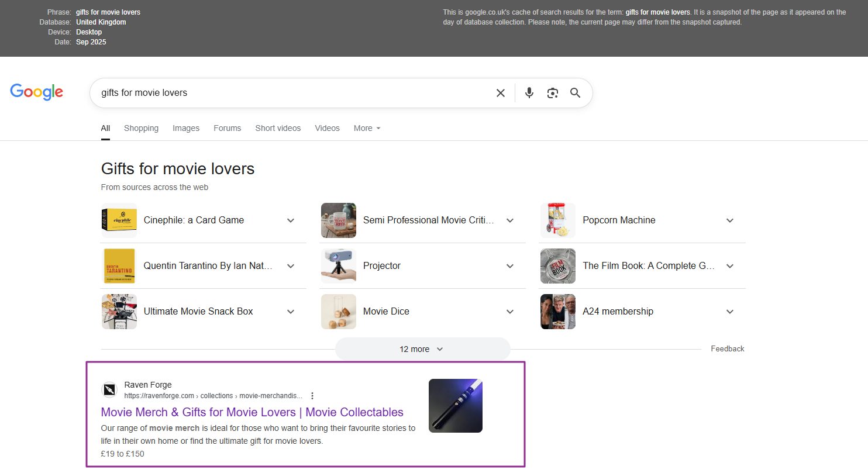Click the Feedback link
The image size is (868, 473).
pyautogui.click(x=728, y=348)
